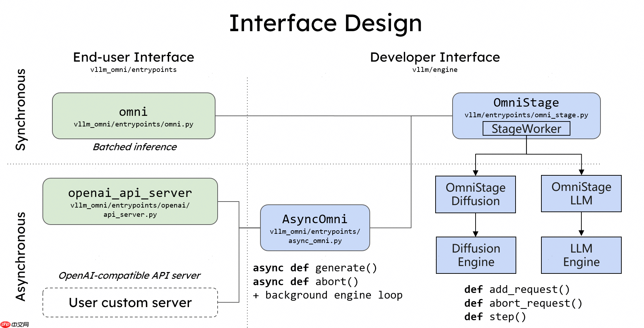The image size is (644, 328).
Task: Click the vertical Synchronous label
Action: pos(21,110)
